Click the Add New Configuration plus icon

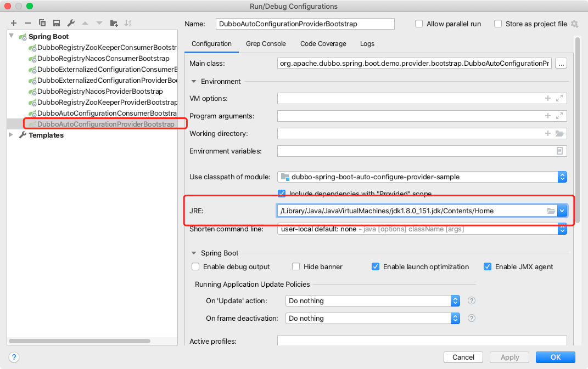point(14,23)
